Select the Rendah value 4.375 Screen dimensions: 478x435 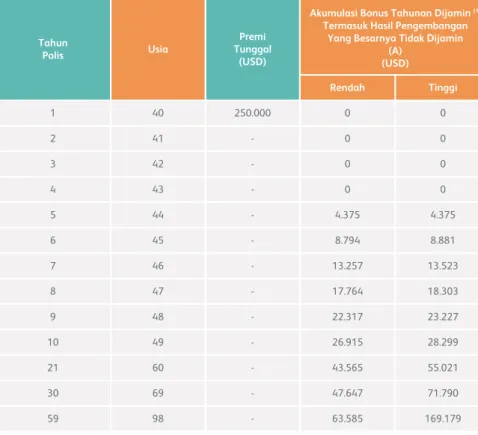(x=347, y=215)
